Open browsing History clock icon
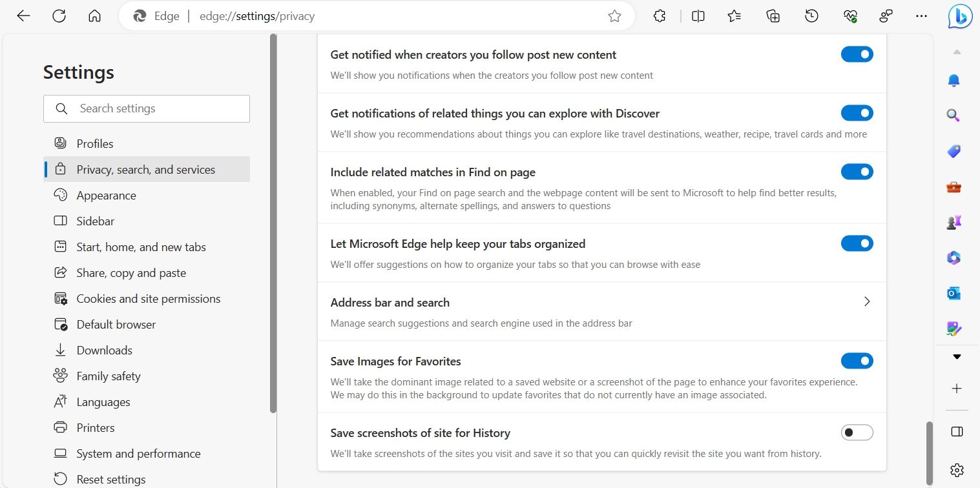 coord(811,16)
